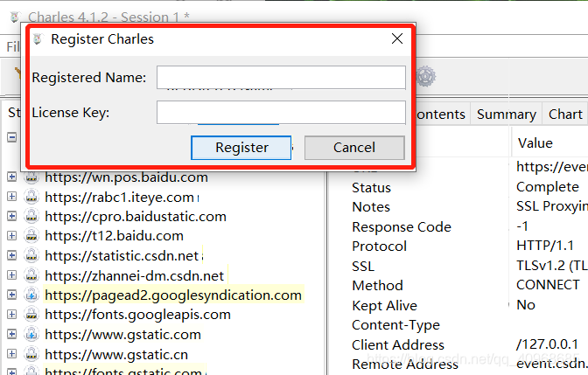The width and height of the screenshot is (588, 375).
Task: Cancel the Register Charles dialog
Action: [354, 148]
